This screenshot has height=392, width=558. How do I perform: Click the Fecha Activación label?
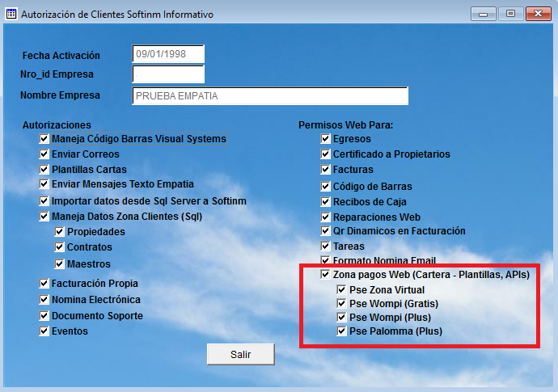[61, 56]
